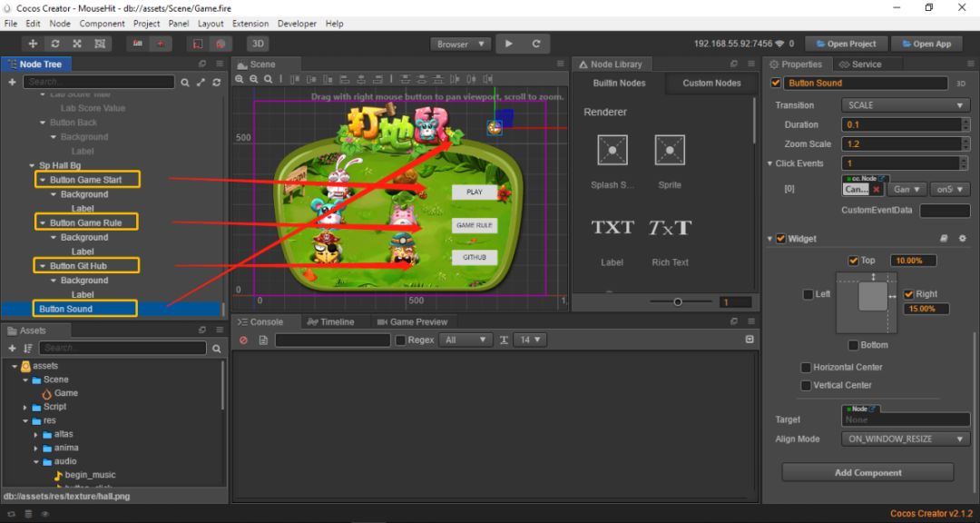Toggle the Regex checkbox in Console

point(400,340)
